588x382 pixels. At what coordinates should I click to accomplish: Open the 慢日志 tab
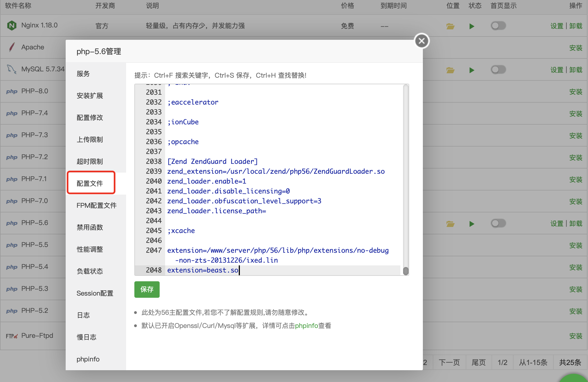coord(96,337)
